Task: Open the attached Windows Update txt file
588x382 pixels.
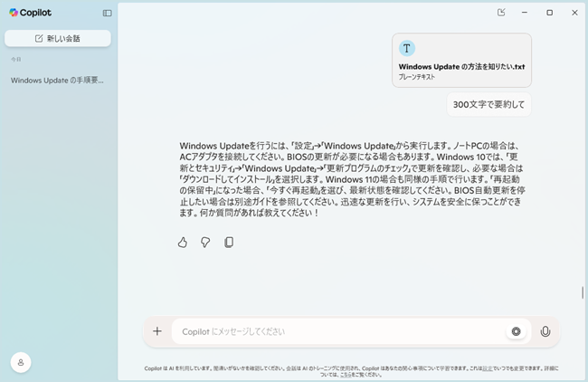Action: [x=461, y=60]
